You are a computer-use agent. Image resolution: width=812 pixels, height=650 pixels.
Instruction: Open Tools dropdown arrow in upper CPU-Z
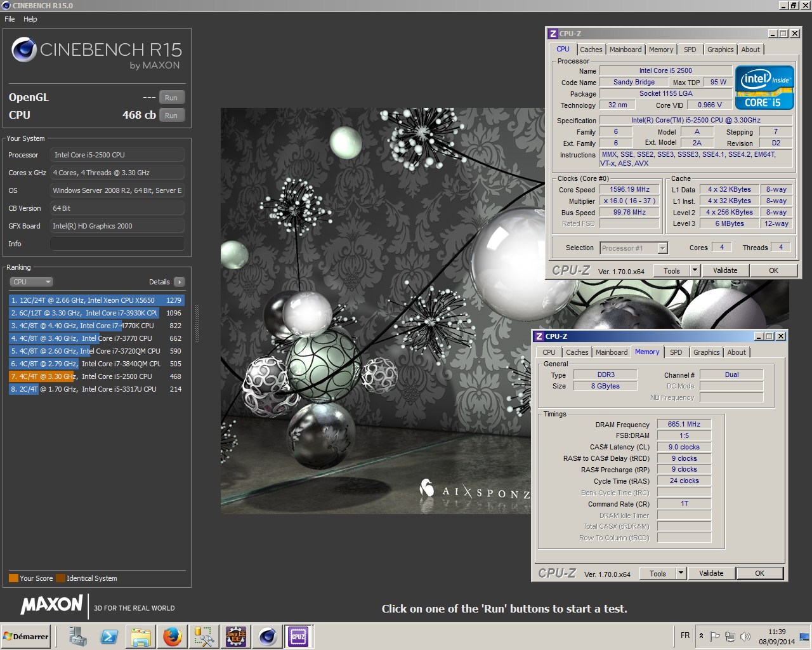coord(695,271)
